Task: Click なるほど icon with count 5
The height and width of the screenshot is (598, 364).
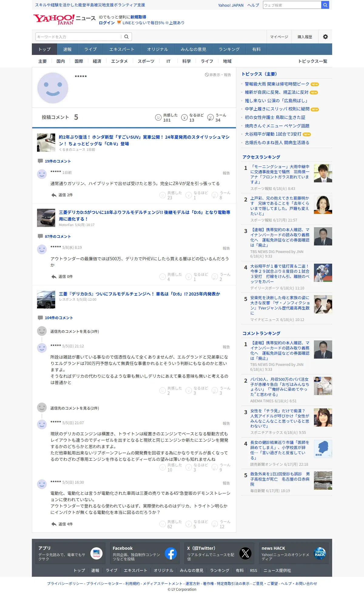Action: 189,524
